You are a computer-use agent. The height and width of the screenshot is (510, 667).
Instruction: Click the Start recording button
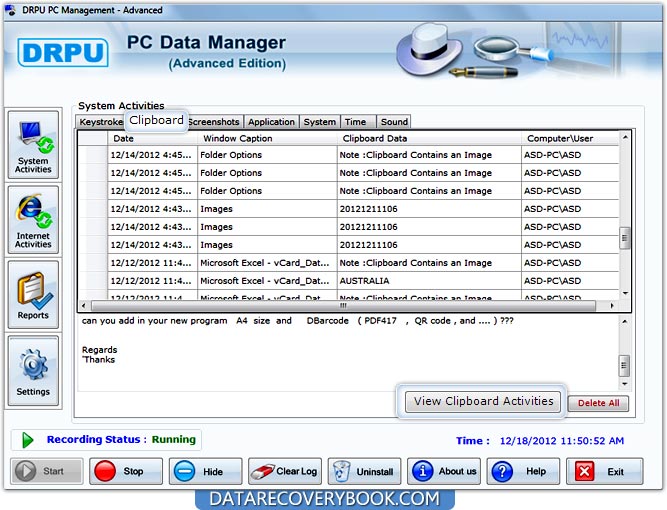(x=47, y=471)
